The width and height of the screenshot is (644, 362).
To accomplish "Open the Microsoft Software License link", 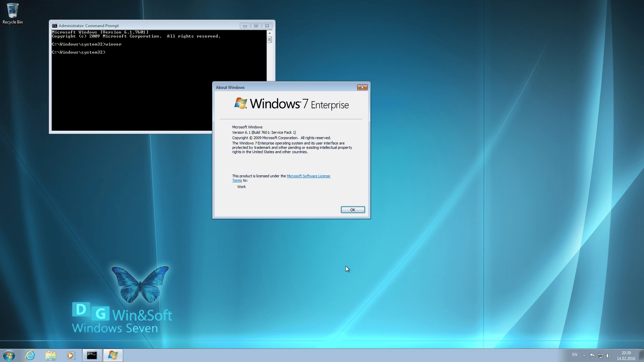I will coord(308,176).
